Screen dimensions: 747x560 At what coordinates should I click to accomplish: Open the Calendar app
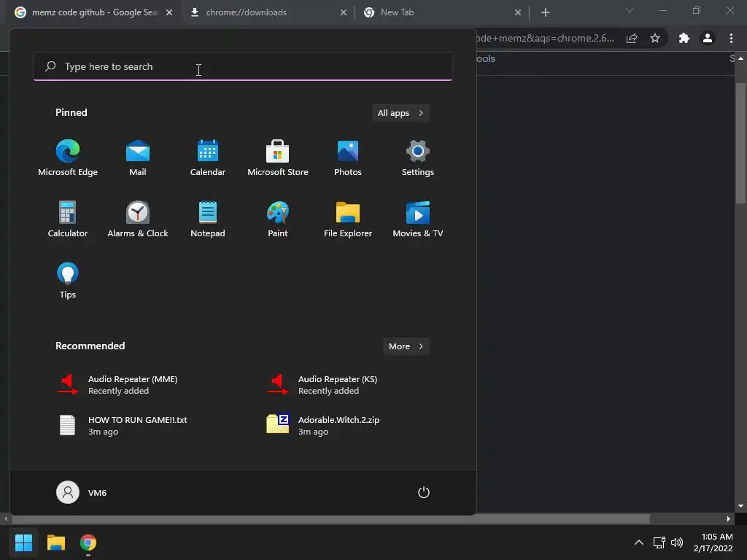208,157
